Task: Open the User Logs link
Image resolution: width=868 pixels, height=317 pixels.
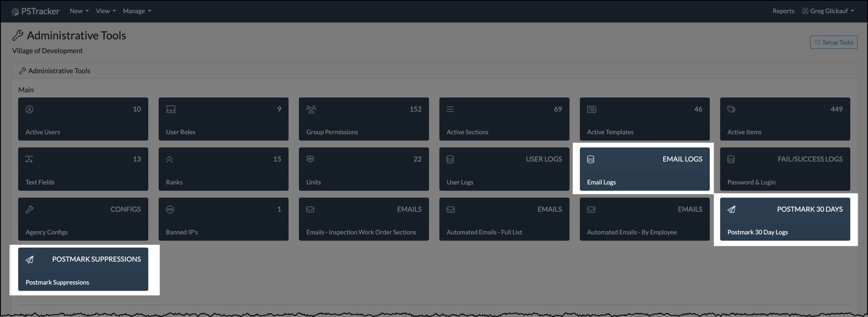Action: pyautogui.click(x=460, y=182)
